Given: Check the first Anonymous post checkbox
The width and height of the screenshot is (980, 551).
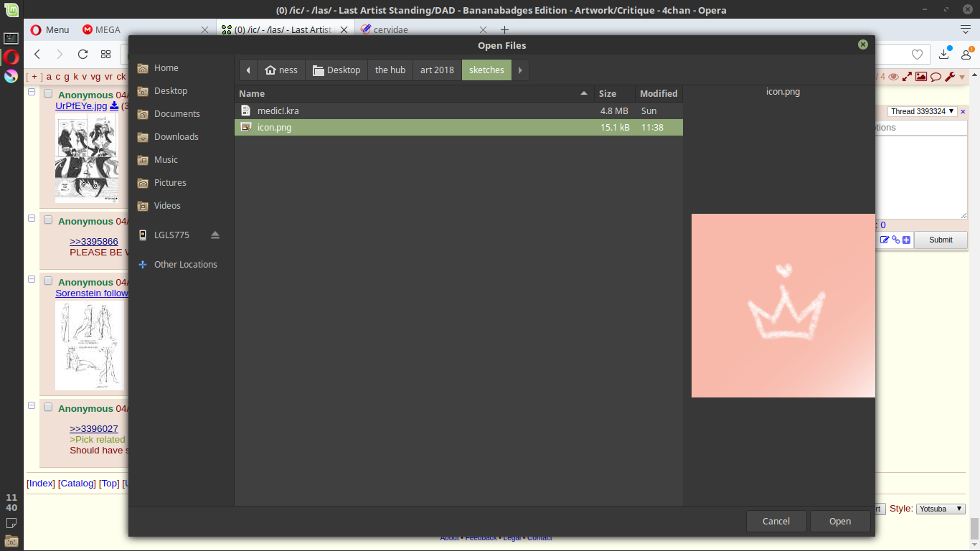Looking at the screenshot, I should point(48,93).
